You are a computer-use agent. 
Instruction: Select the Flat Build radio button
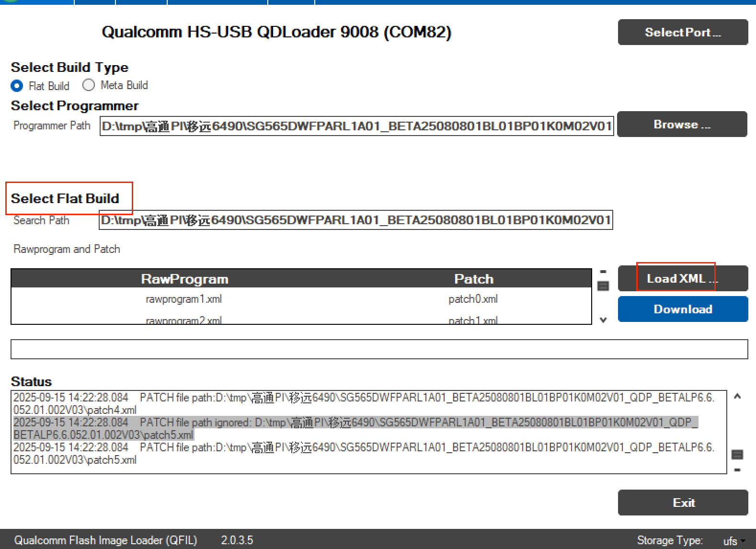click(17, 86)
